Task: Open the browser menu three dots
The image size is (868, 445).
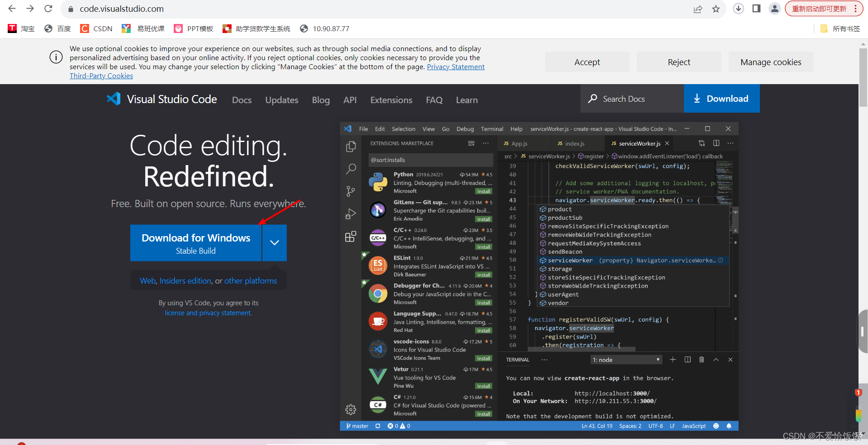Action: click(x=855, y=9)
